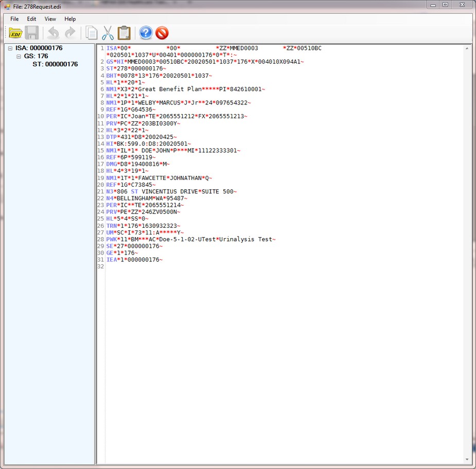Collapse the ISA: 000000176 tree node

point(10,48)
